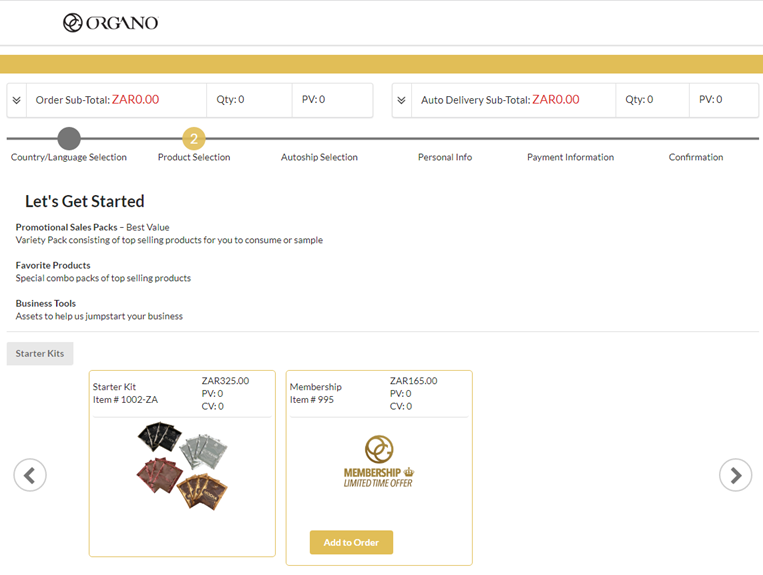
Task: Click the Favorite Products heading
Action: click(53, 265)
